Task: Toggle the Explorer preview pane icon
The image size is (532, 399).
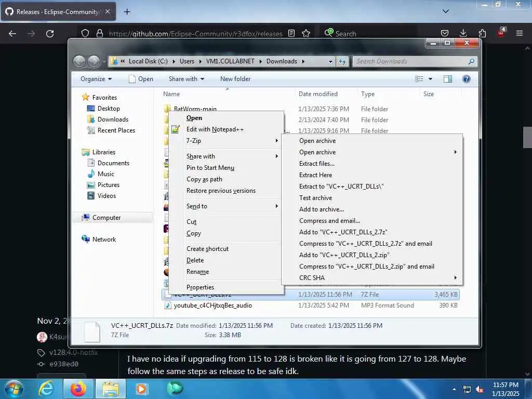Action: point(448,79)
